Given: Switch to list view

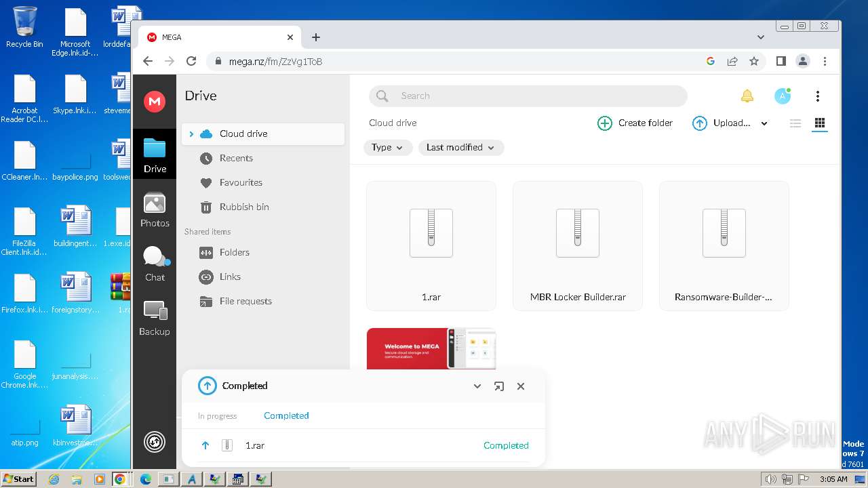Looking at the screenshot, I should tap(795, 123).
